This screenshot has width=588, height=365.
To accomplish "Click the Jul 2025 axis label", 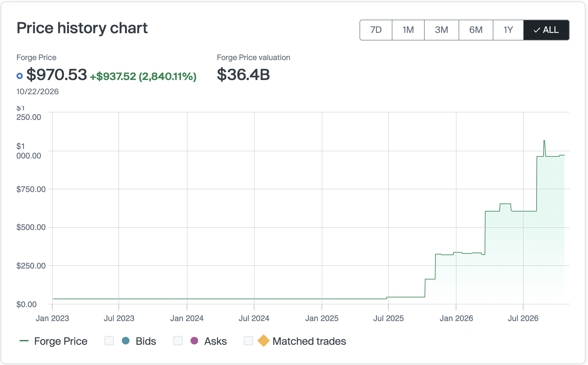I will point(388,318).
